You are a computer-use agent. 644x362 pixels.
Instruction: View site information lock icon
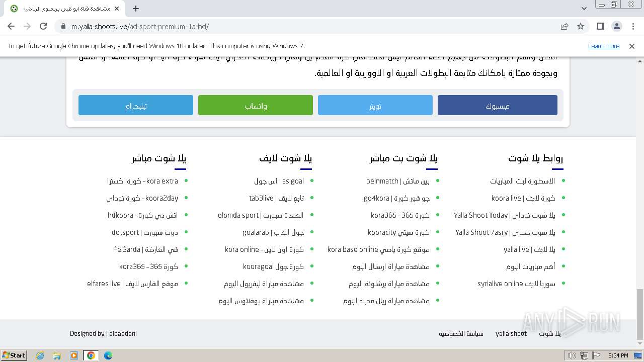point(63,26)
